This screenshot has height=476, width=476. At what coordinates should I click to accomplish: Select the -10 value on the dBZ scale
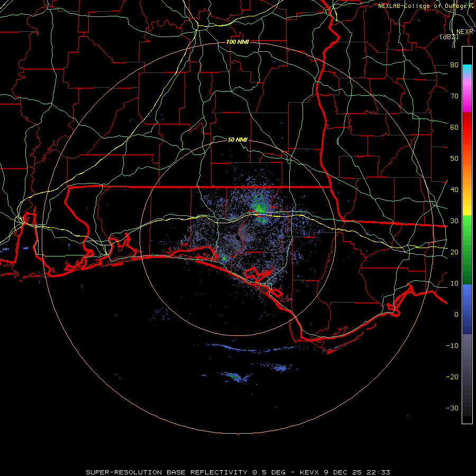coord(452,346)
